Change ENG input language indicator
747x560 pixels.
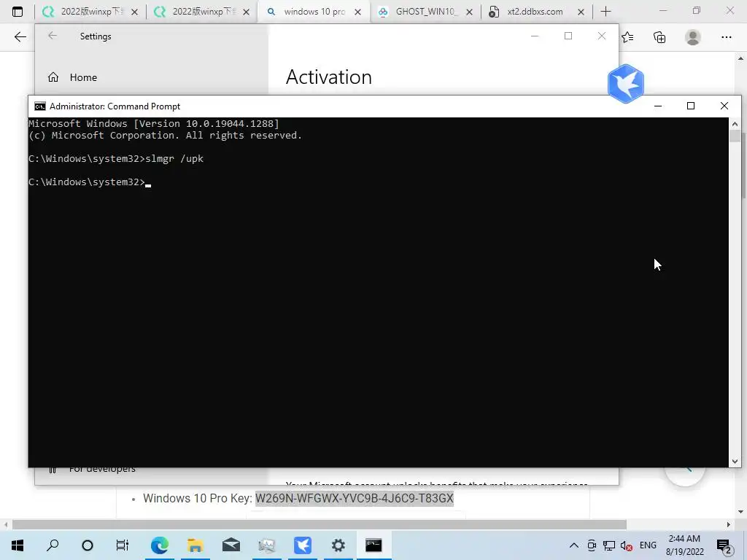(x=648, y=545)
